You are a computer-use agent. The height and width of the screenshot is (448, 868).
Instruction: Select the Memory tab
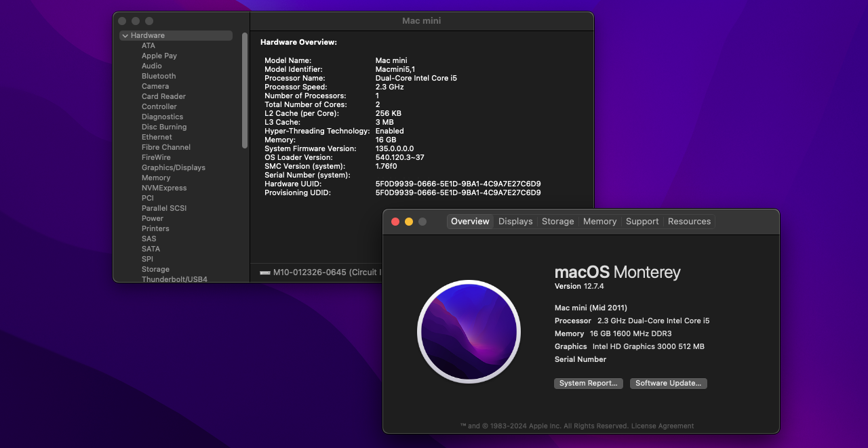pos(599,222)
